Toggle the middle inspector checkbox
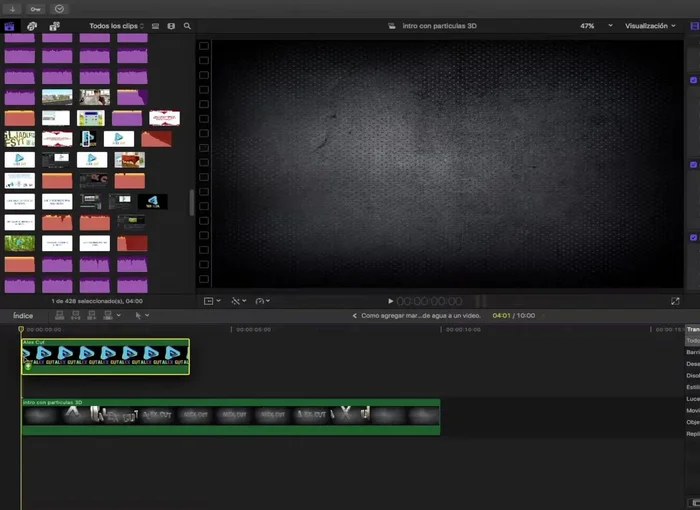Image resolution: width=700 pixels, height=510 pixels. click(694, 164)
